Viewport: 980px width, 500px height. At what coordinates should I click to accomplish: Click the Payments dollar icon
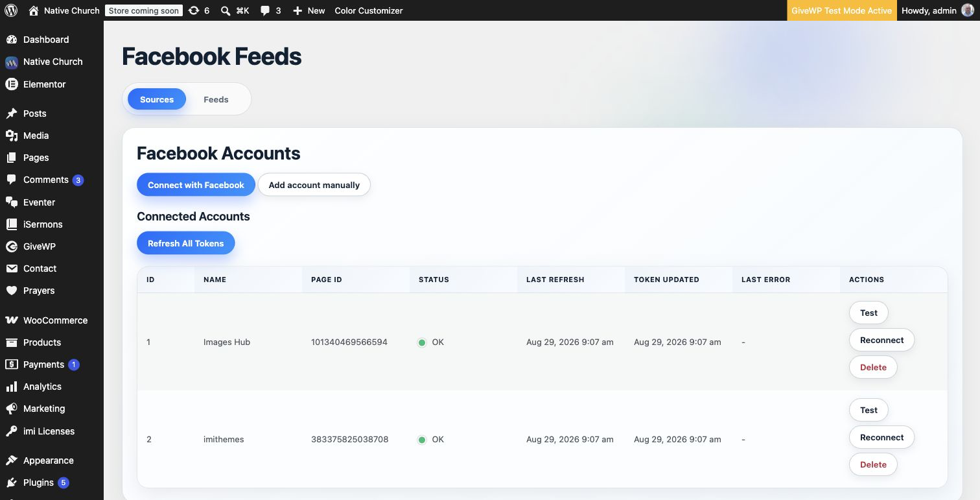tap(12, 364)
